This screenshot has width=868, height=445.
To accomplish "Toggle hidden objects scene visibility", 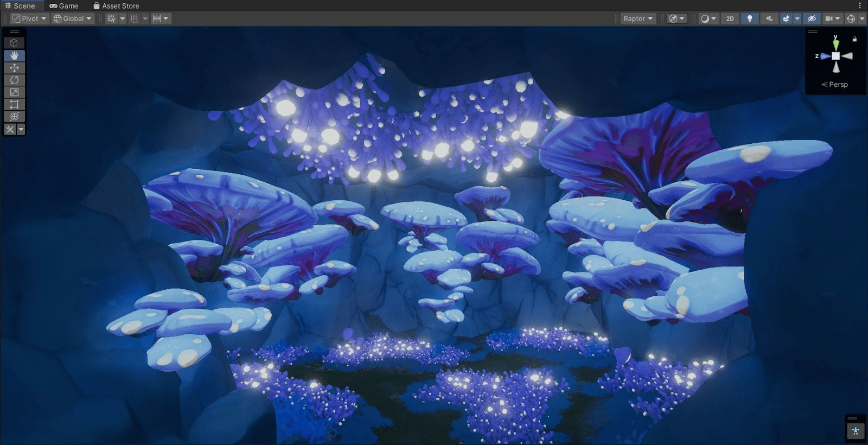I will (x=812, y=18).
